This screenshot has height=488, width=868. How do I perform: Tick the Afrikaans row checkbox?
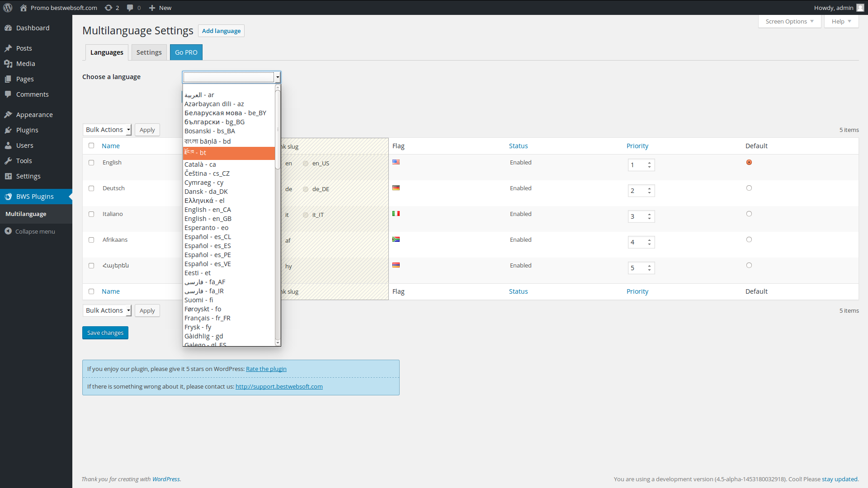click(x=91, y=240)
